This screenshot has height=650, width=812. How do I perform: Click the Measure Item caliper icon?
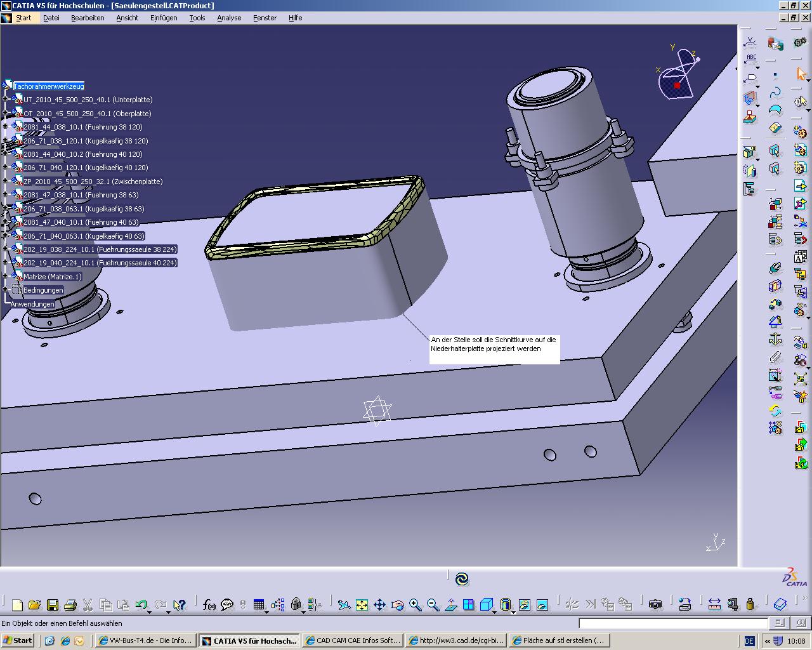click(733, 605)
